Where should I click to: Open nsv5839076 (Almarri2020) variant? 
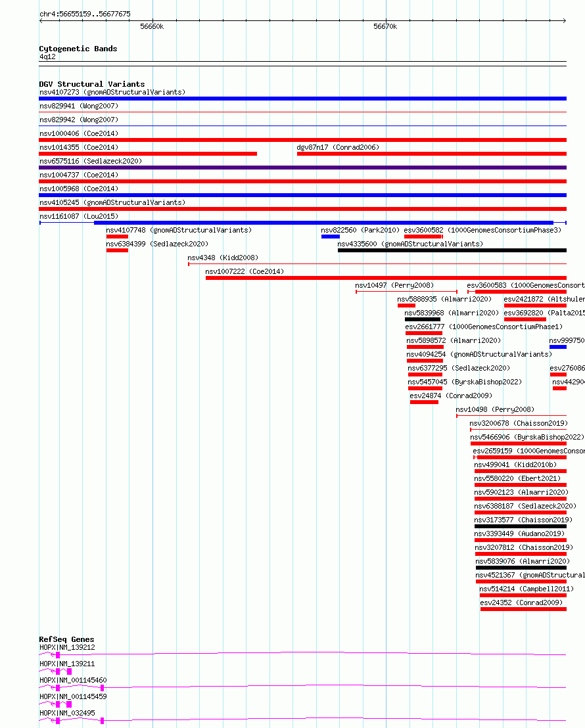[x=523, y=562]
